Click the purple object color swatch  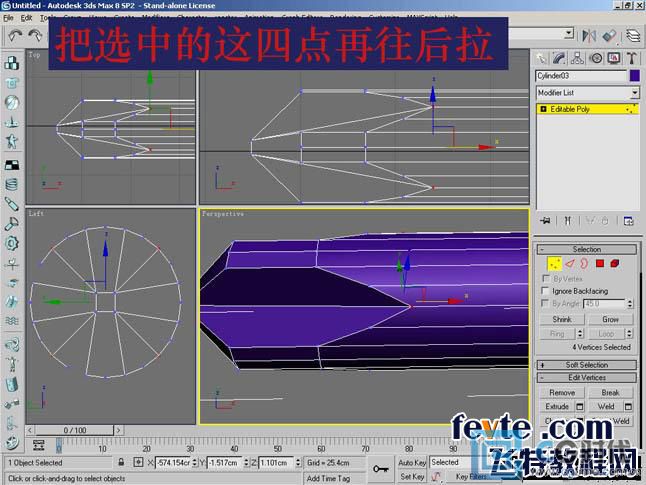(x=634, y=76)
